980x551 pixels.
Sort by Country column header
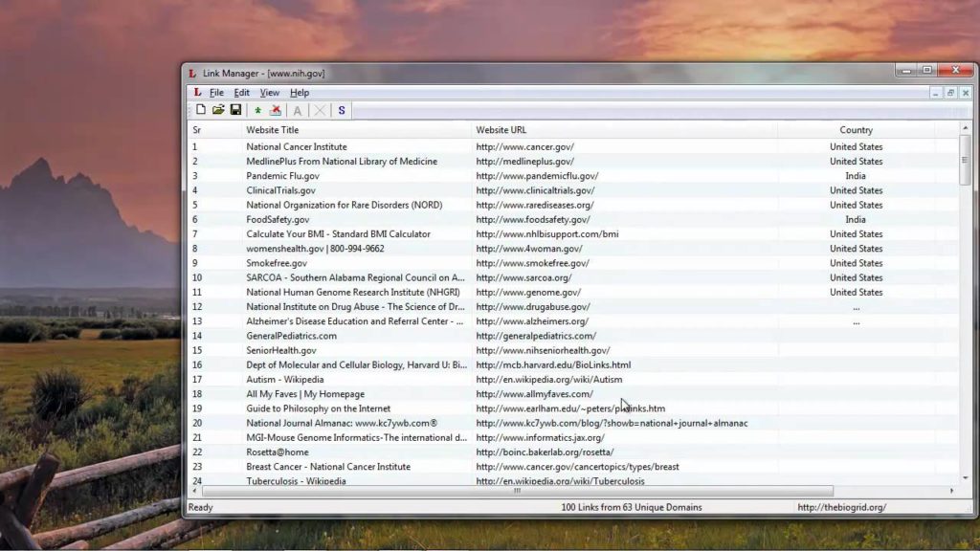coord(857,130)
